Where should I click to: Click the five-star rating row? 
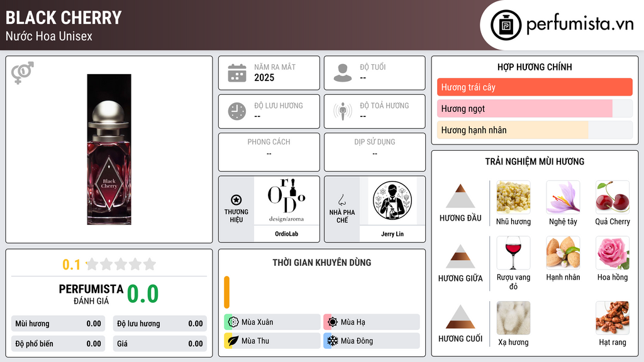tap(121, 264)
